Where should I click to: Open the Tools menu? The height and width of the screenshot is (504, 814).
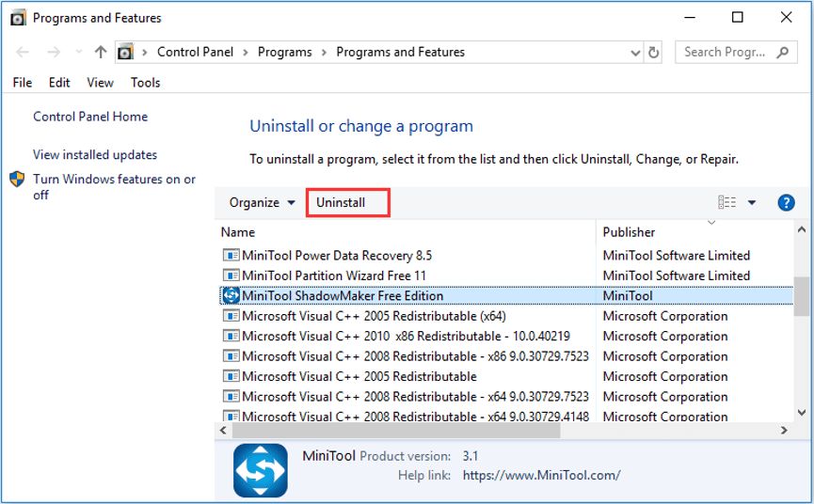pyautogui.click(x=145, y=83)
